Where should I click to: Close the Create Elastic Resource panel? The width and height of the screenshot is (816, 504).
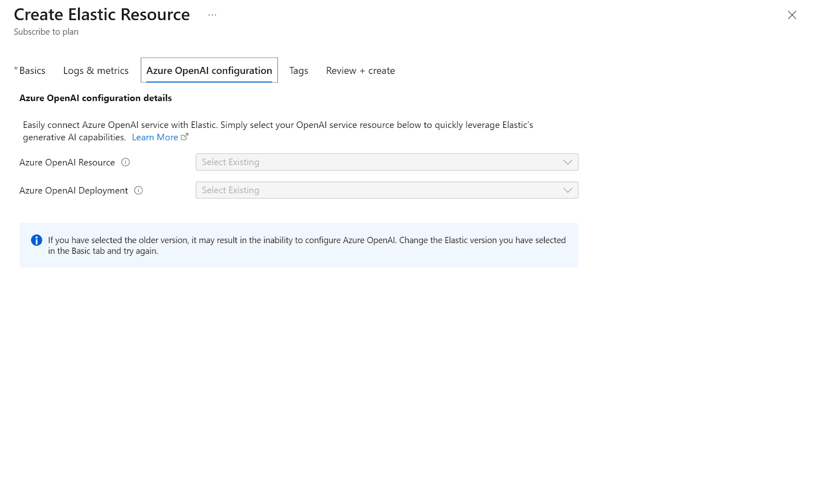792,15
